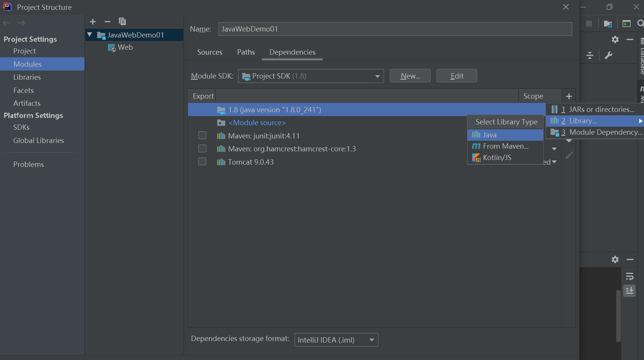644x360 pixels.
Task: Open scope dropdown for Tomcat row
Action: (x=554, y=162)
